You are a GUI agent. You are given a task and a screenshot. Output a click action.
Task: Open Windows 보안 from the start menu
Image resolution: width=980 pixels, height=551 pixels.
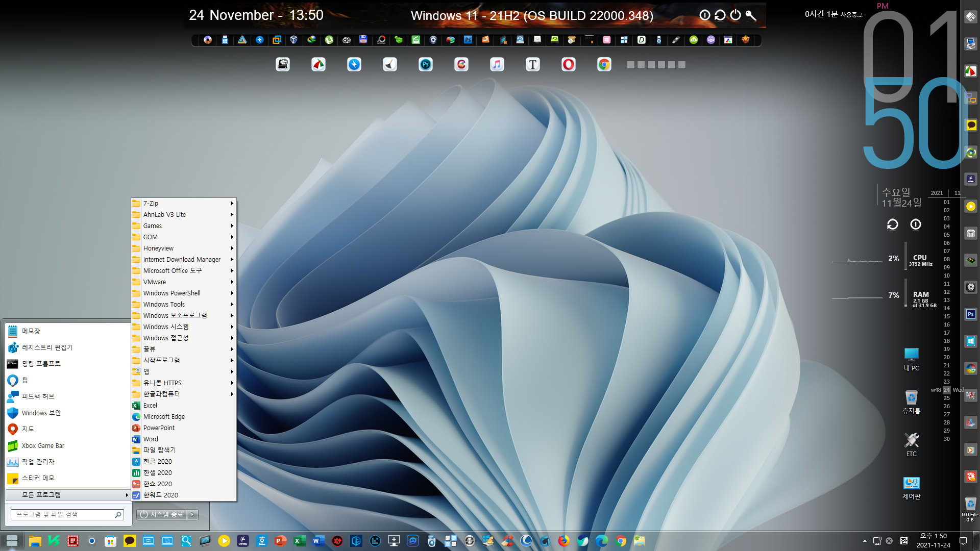pyautogui.click(x=68, y=413)
